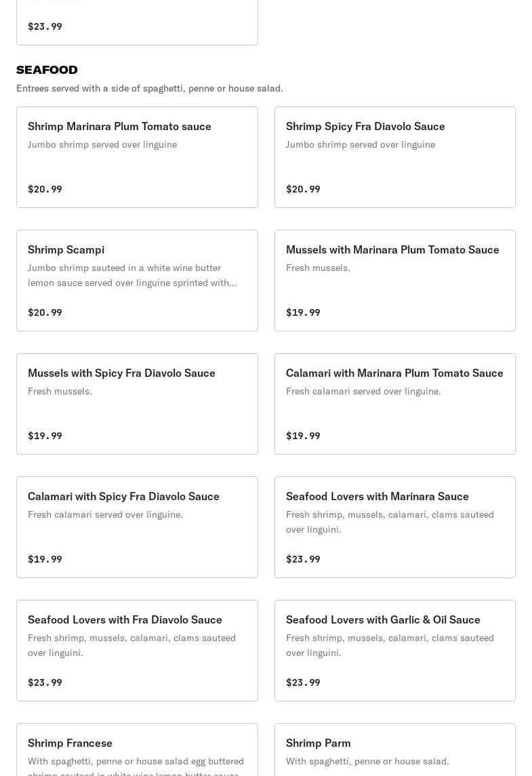
Task: Click the $23.99 price on Seafood Lovers Garlic & Oil
Action: point(303,682)
